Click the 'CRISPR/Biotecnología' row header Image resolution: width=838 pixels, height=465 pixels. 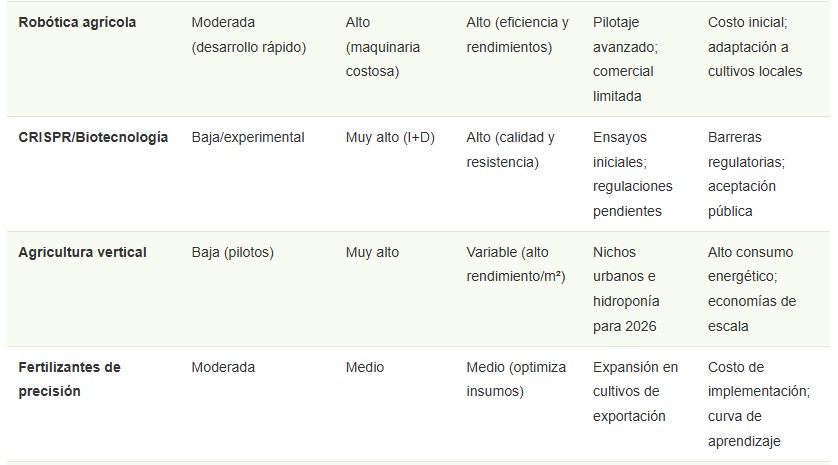click(93, 137)
